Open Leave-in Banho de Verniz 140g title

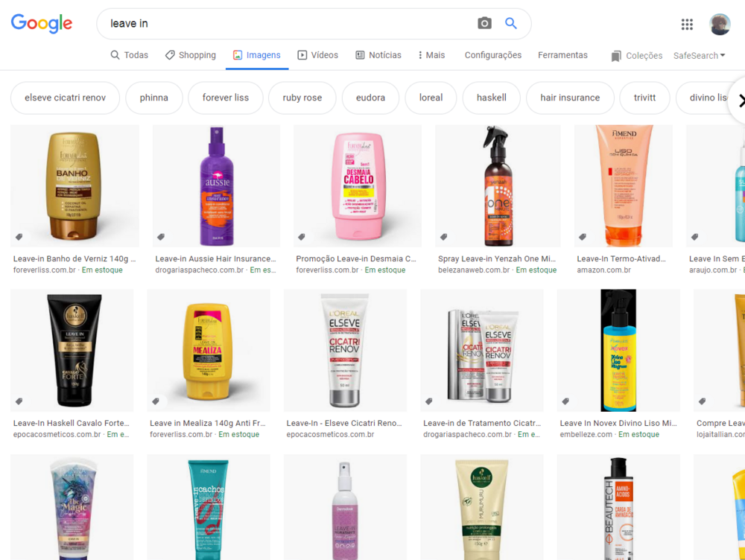pos(74,259)
